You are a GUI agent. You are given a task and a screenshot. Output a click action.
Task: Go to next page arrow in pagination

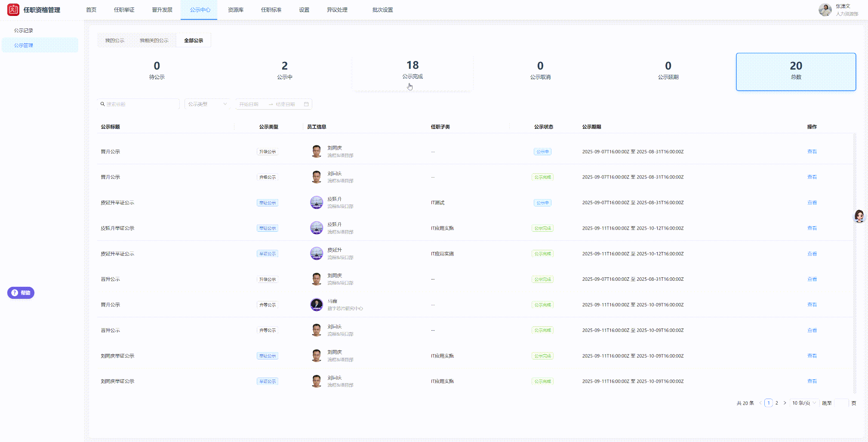click(785, 403)
